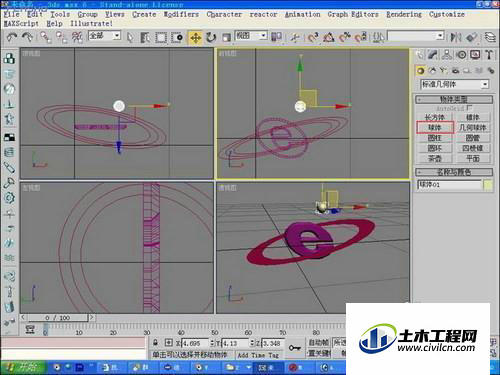Viewport: 500px width, 375px height.
Task: Click the 球体 sphere button
Action: click(x=435, y=128)
